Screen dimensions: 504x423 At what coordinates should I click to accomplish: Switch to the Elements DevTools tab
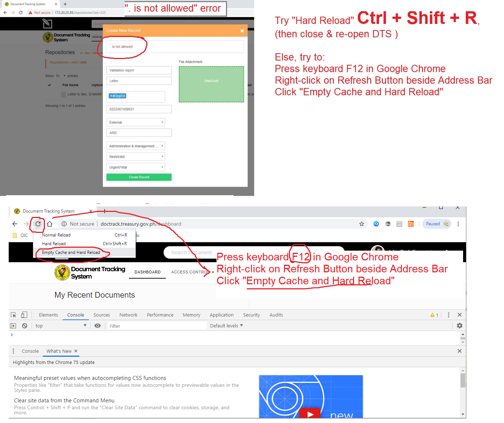[48, 315]
